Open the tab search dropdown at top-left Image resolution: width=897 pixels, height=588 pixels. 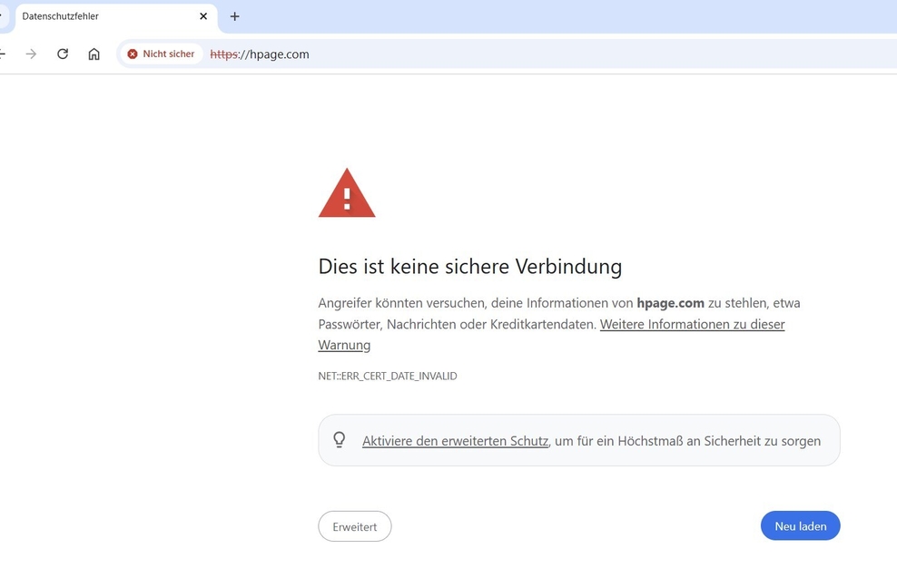(x=3, y=16)
